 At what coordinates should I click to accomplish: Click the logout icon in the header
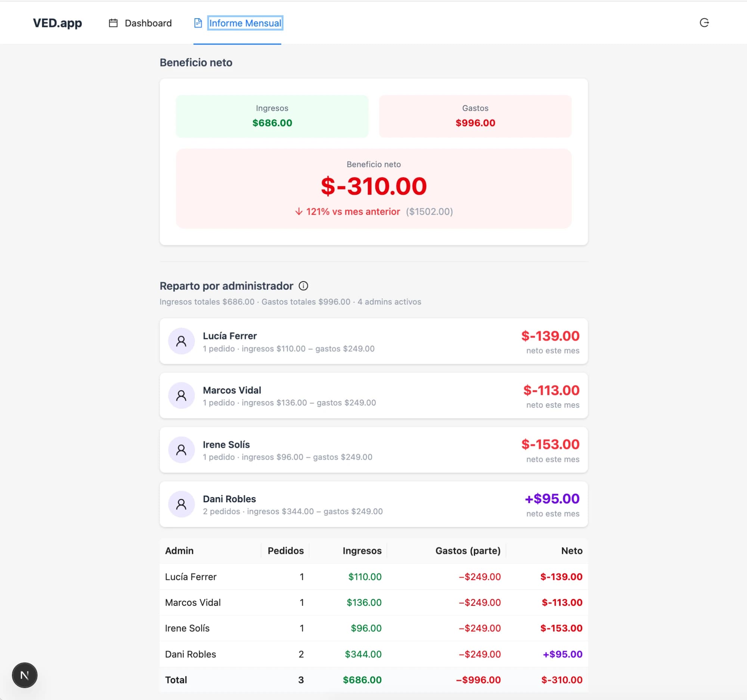[x=704, y=23]
